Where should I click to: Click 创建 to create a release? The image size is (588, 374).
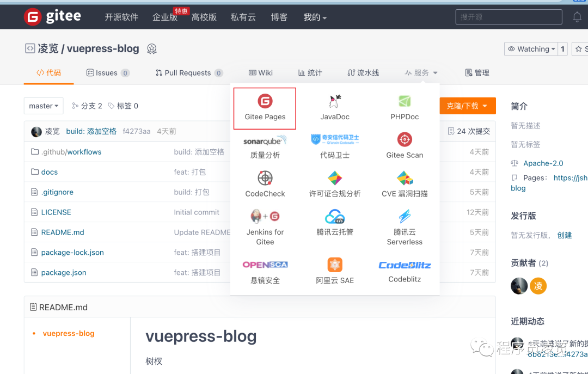(x=565, y=235)
